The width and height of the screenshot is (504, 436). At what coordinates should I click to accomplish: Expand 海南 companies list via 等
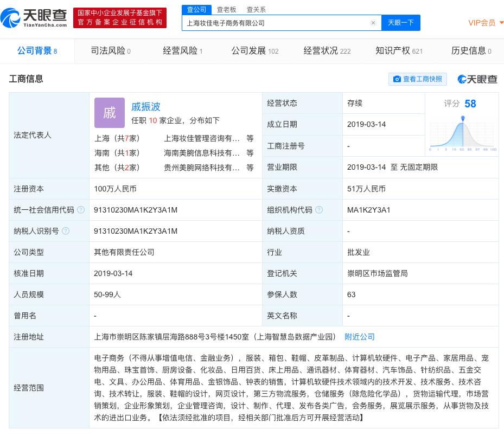pos(250,153)
